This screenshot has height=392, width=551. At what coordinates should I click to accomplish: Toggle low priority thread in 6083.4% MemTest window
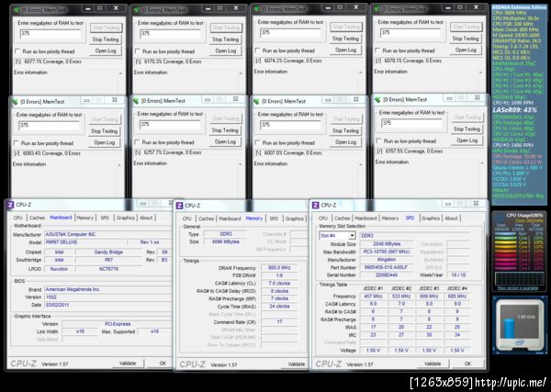(x=17, y=143)
